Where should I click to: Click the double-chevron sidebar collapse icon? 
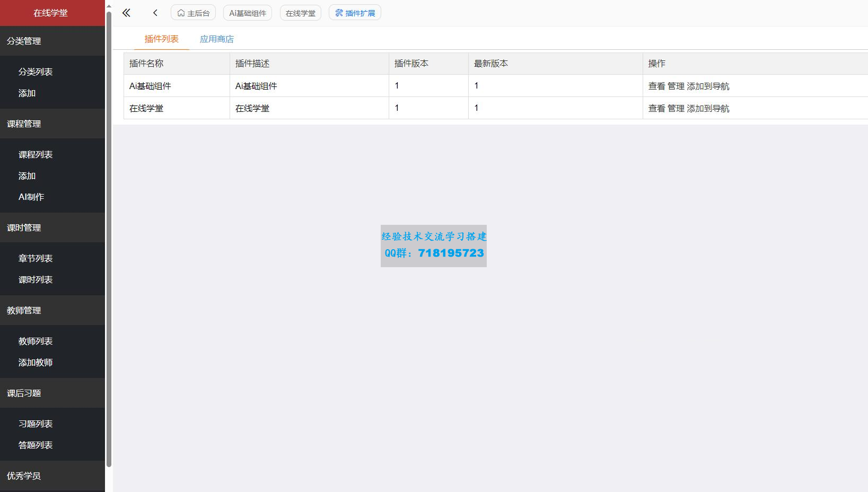click(126, 13)
